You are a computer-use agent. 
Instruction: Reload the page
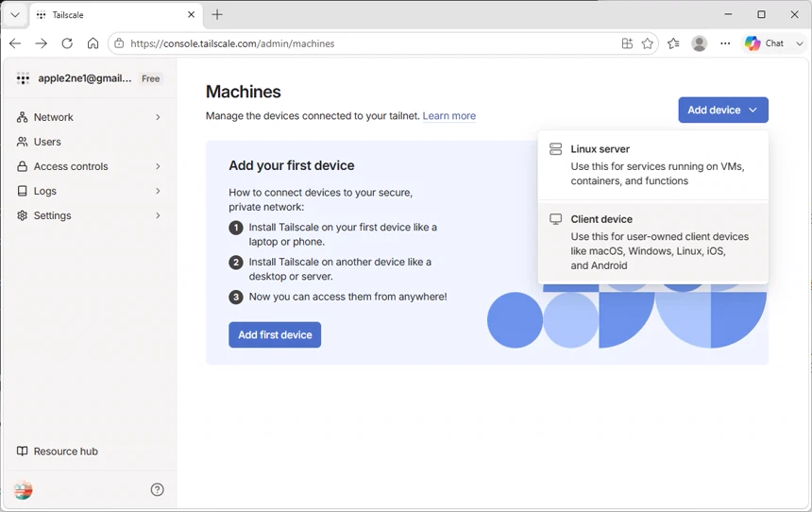click(67, 43)
